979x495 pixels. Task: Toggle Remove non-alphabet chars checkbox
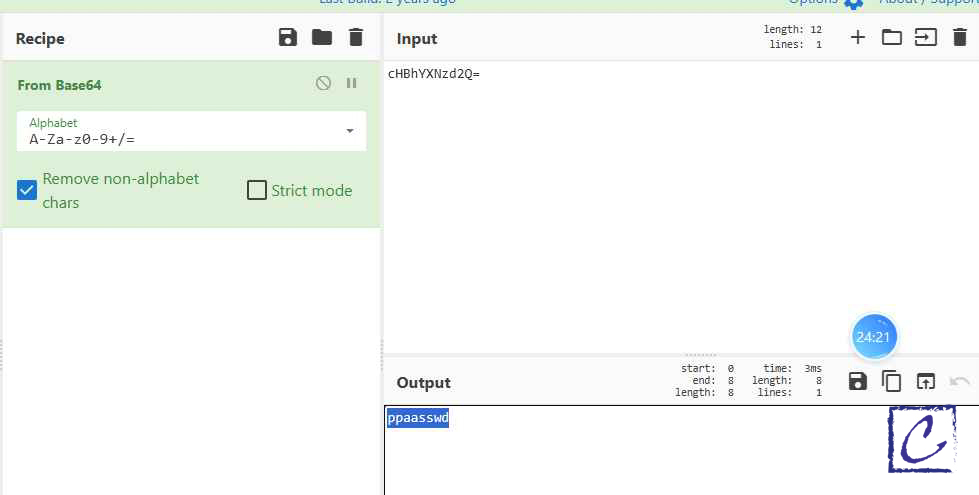point(28,190)
